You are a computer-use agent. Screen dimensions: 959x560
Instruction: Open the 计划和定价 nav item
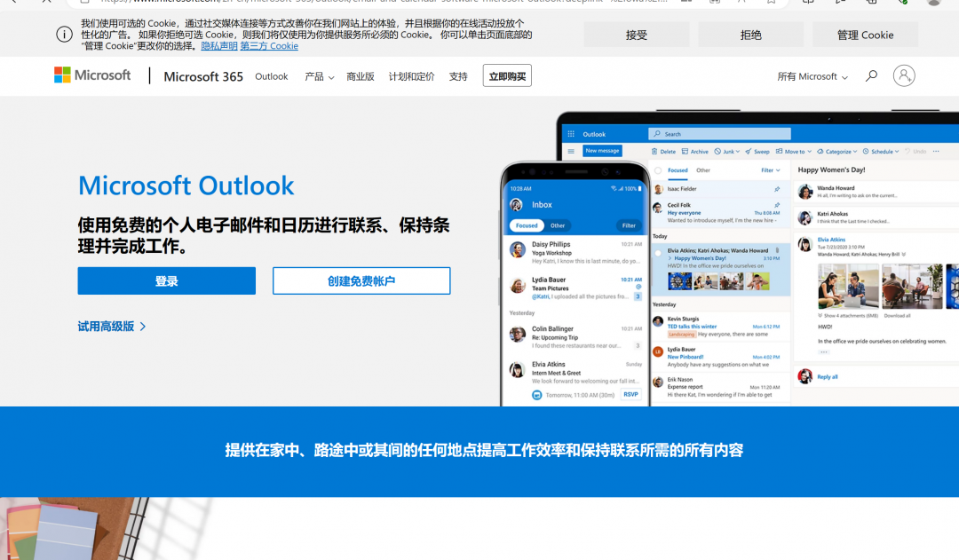[x=412, y=76]
